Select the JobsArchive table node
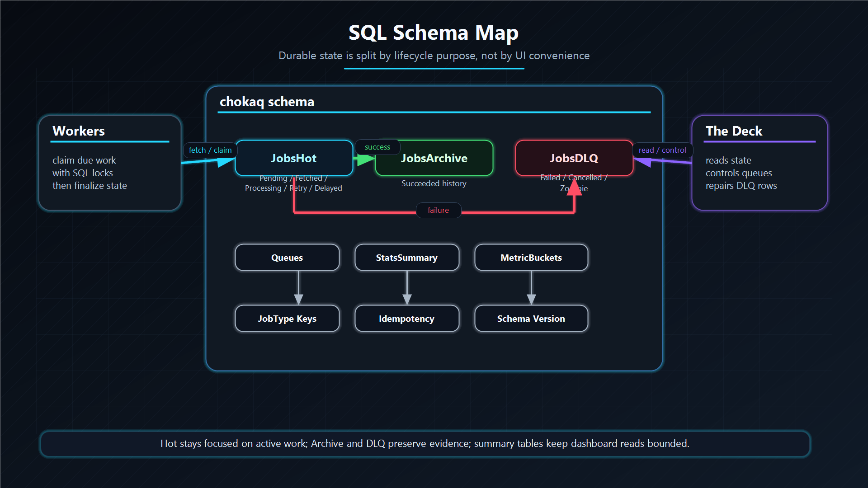Image resolution: width=868 pixels, height=488 pixels. (x=434, y=158)
